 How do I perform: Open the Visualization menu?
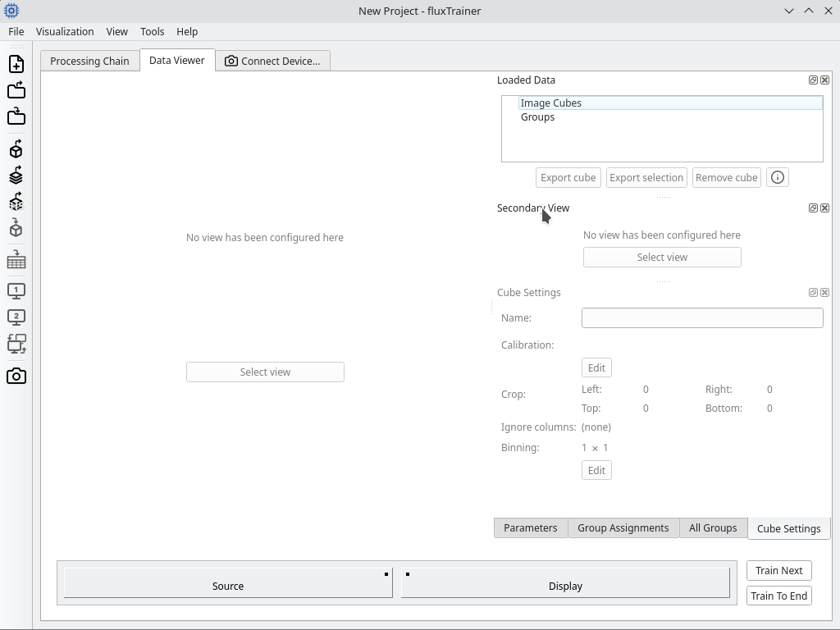(x=65, y=32)
